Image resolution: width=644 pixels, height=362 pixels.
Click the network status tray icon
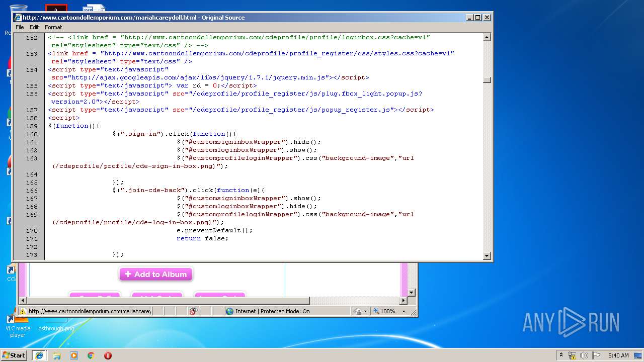572,355
